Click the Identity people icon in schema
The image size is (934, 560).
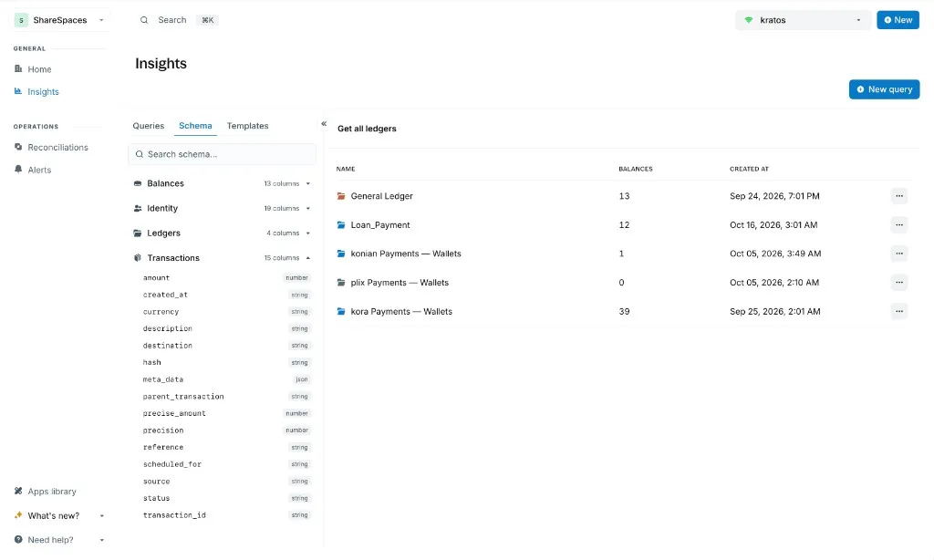point(138,209)
